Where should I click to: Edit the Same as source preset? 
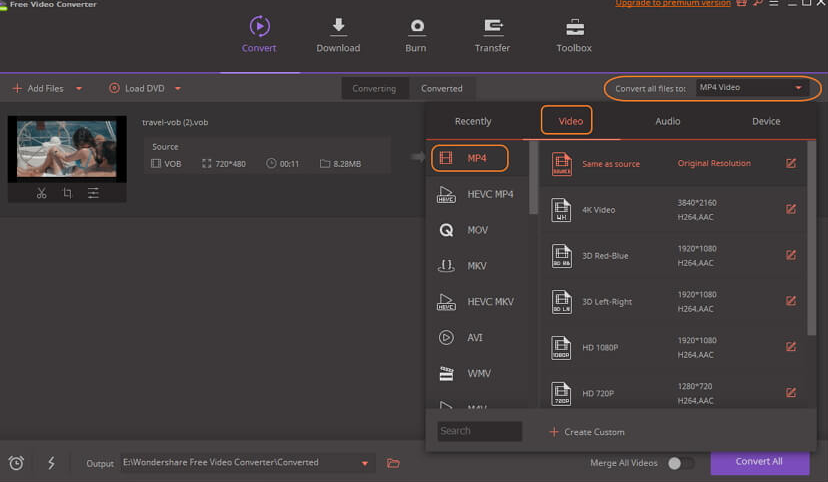pos(791,163)
